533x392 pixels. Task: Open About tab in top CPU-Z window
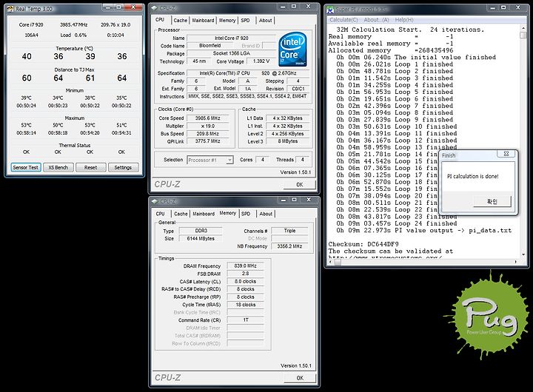click(x=266, y=21)
